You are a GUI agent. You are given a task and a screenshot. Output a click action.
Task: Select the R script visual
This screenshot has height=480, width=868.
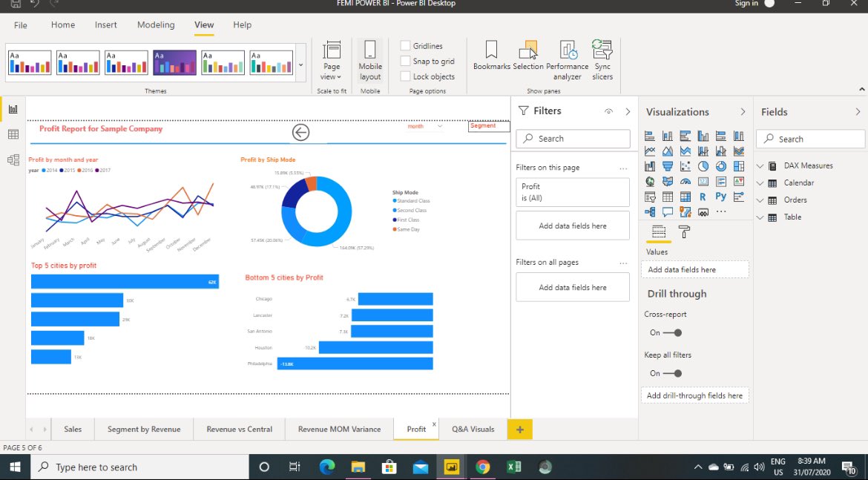[x=703, y=197]
